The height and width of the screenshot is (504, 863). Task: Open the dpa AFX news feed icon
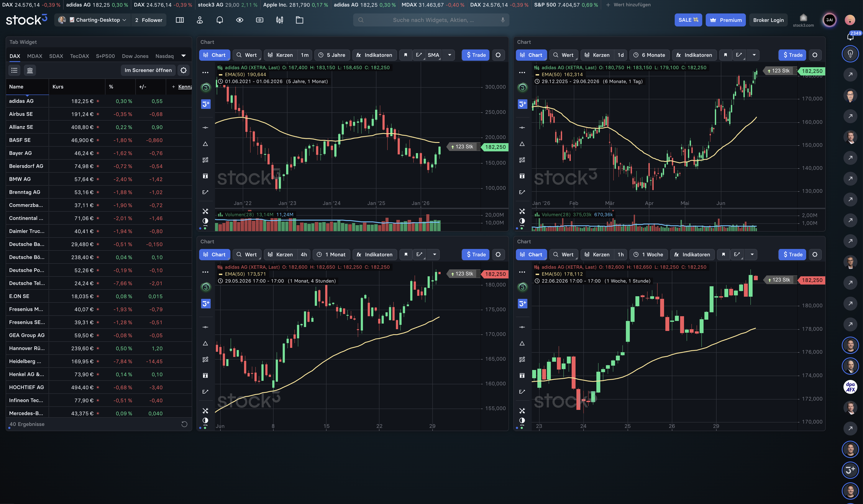point(850,386)
